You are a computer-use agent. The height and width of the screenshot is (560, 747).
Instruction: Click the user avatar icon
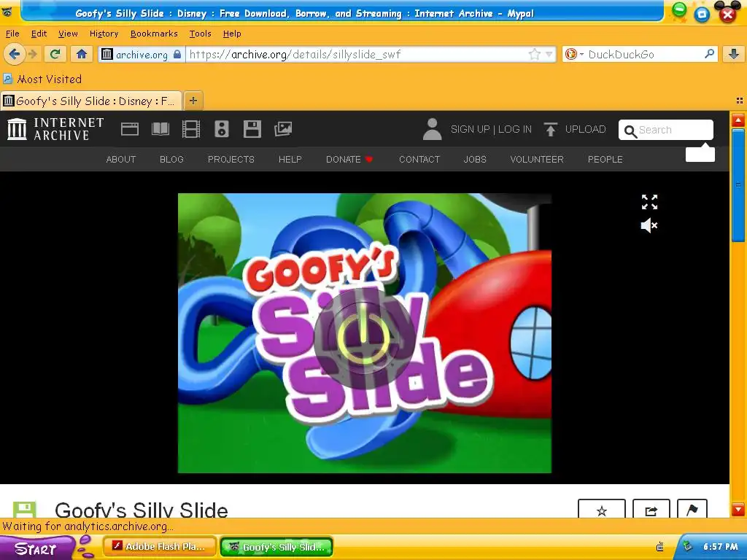tap(432, 129)
